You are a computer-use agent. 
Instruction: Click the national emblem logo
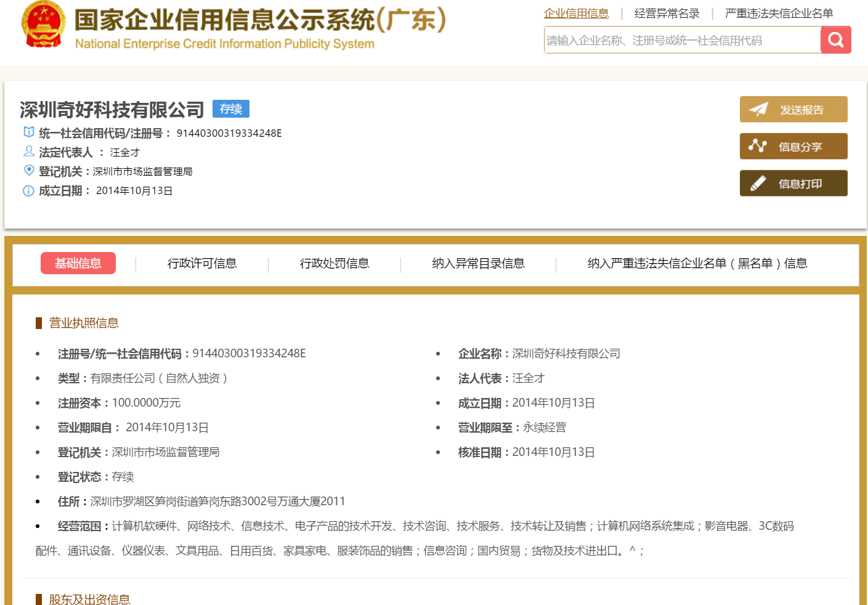43,25
